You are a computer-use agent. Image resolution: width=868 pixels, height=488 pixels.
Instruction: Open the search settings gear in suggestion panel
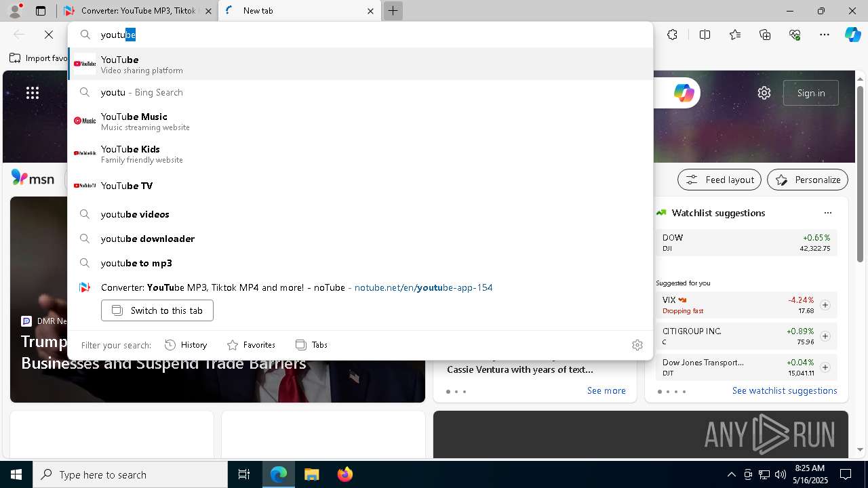click(637, 345)
